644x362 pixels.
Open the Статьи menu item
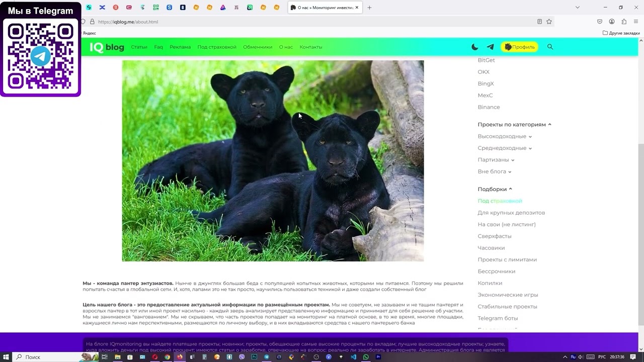(x=139, y=47)
